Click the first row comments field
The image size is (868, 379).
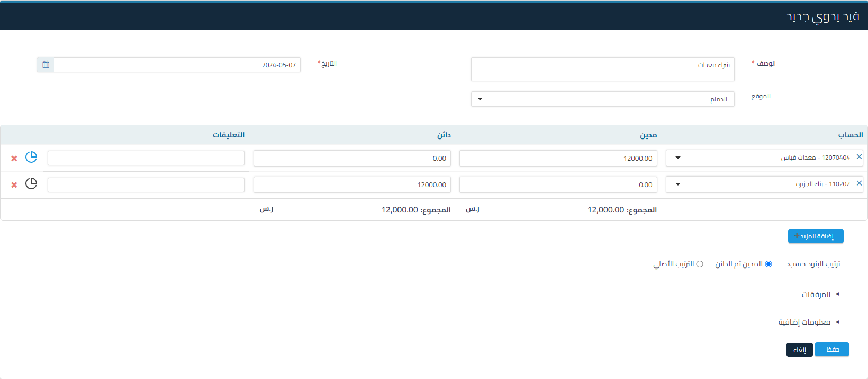pyautogui.click(x=146, y=158)
